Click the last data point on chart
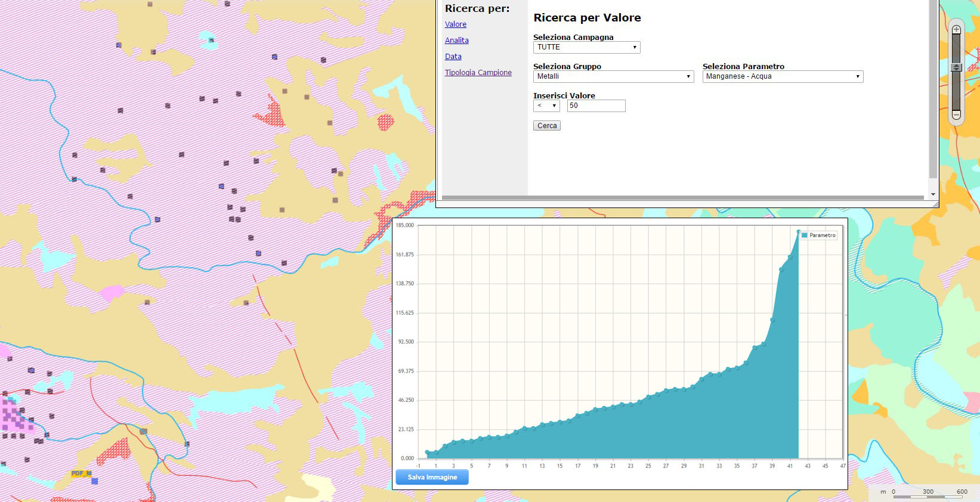This screenshot has height=502, width=980. click(x=799, y=231)
